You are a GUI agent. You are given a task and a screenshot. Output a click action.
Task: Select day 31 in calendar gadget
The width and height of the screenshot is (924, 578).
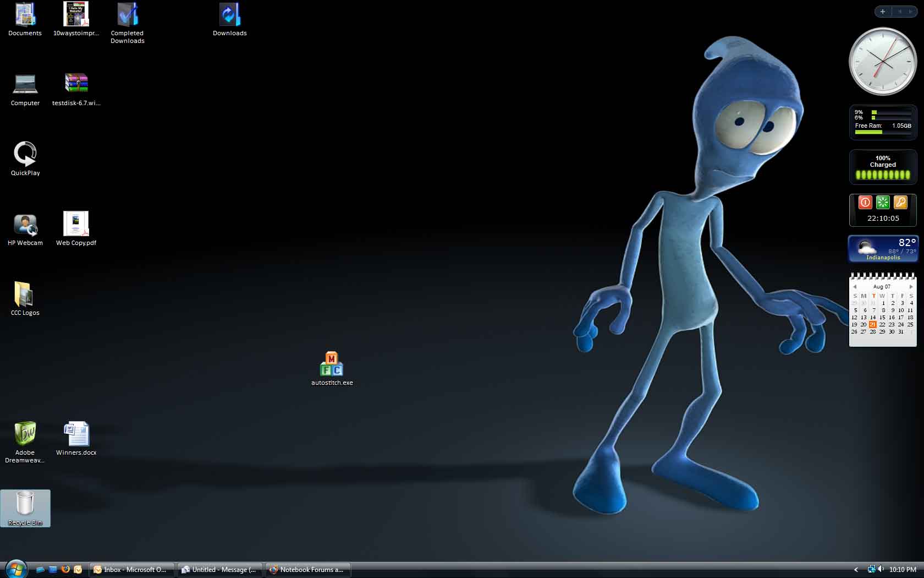coord(901,332)
